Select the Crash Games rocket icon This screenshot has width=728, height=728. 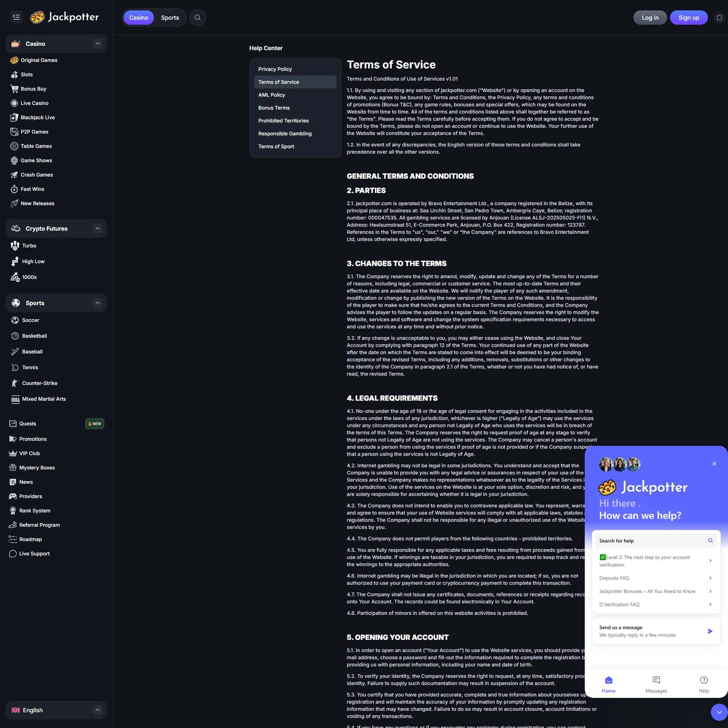pyautogui.click(x=14, y=175)
